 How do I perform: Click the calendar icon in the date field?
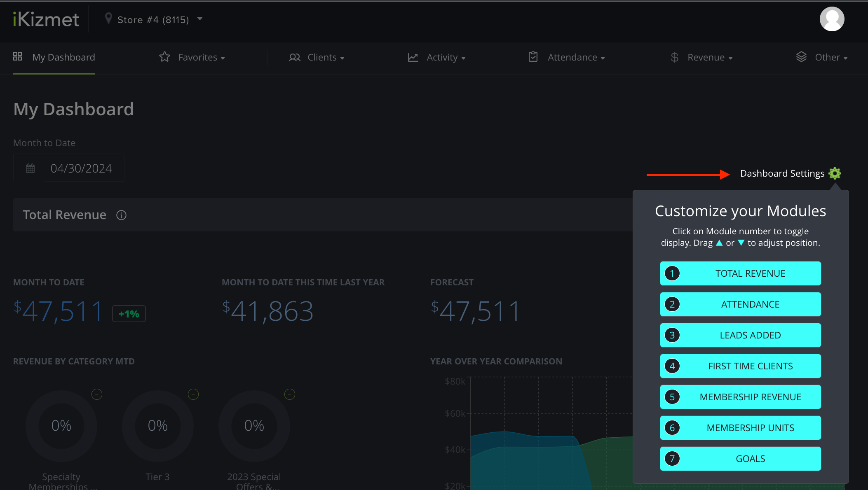pyautogui.click(x=30, y=168)
